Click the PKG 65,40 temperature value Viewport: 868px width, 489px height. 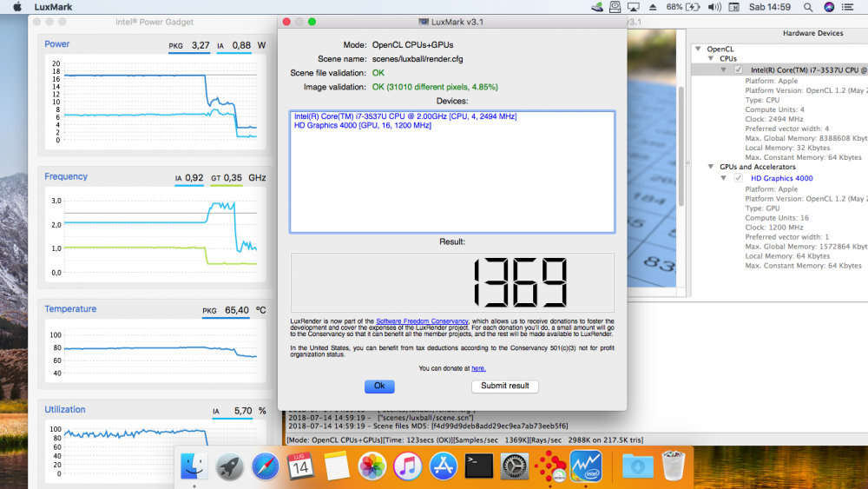(226, 310)
